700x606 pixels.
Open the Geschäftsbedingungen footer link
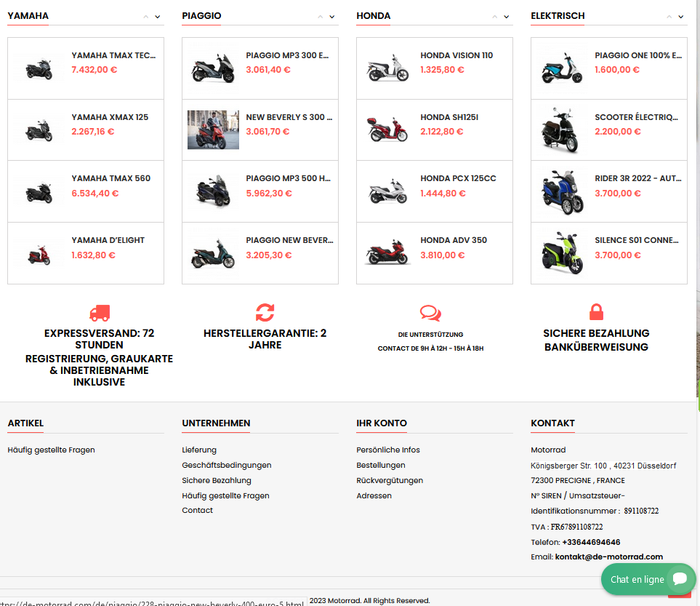[226, 465]
